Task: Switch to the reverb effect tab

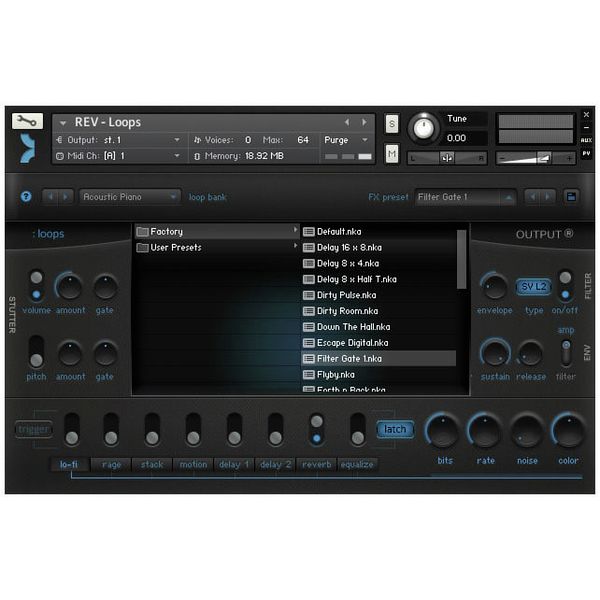Action: pyautogui.click(x=316, y=465)
